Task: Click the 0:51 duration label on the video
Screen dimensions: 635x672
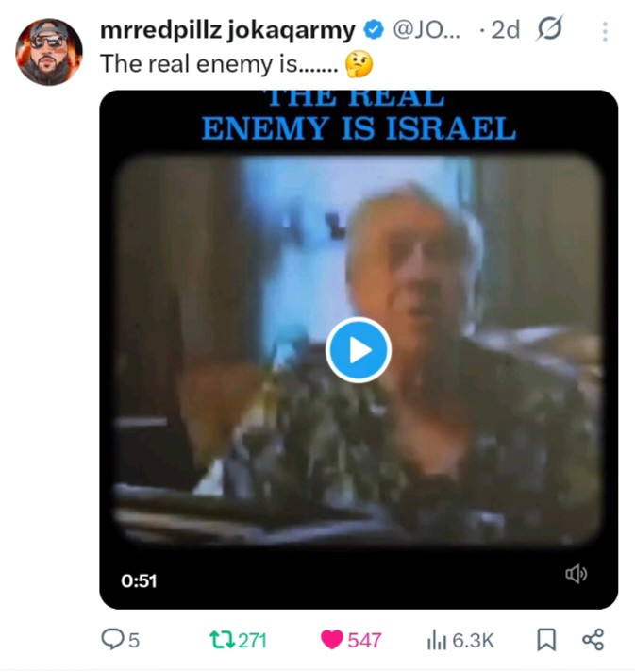Action: coord(139,581)
